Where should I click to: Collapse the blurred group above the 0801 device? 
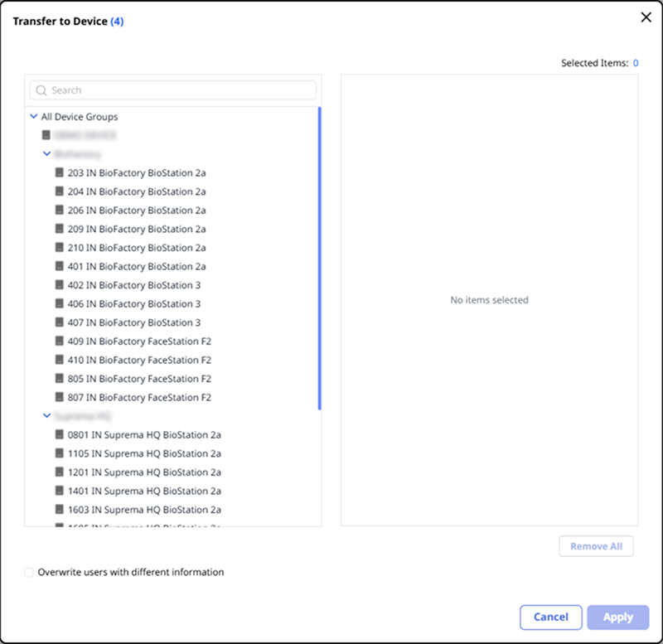click(x=46, y=415)
